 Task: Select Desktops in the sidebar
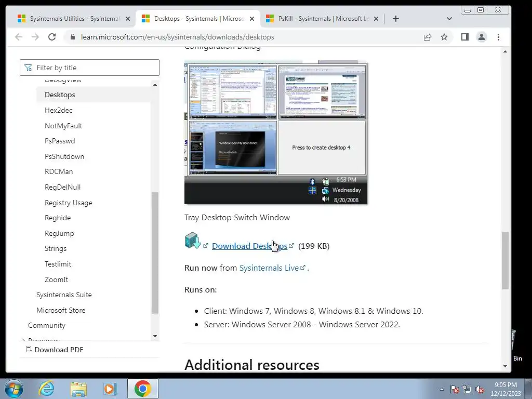pyautogui.click(x=60, y=95)
